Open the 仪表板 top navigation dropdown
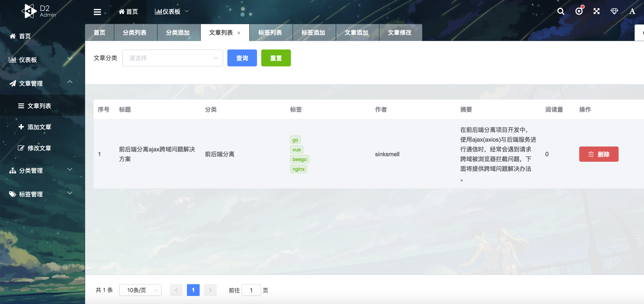Image resolution: width=644 pixels, height=304 pixels. [171, 12]
